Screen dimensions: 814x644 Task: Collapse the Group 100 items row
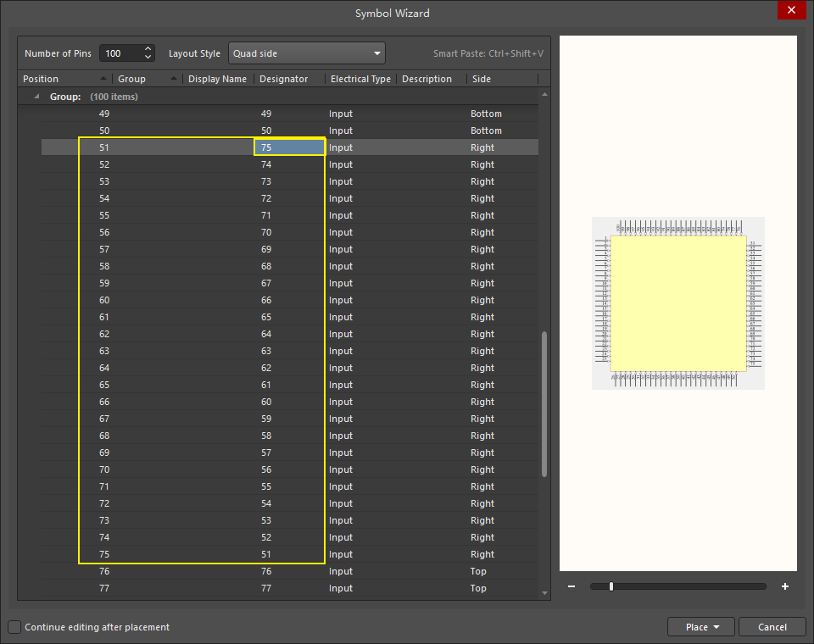click(36, 97)
